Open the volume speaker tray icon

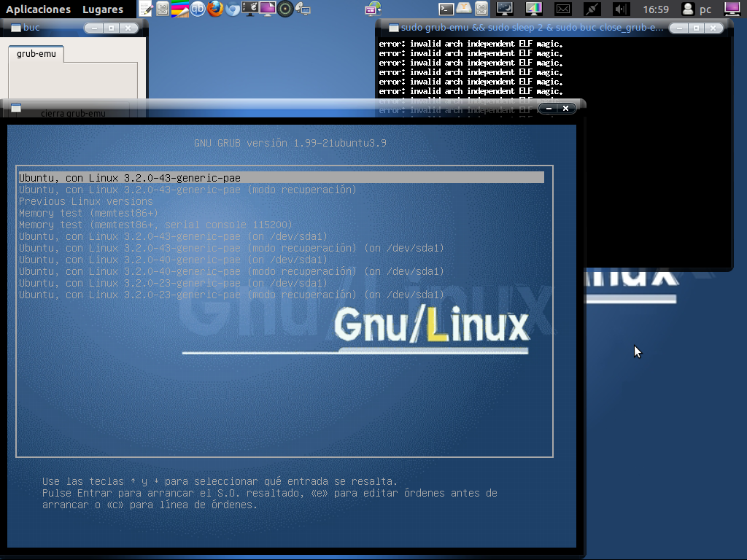tap(621, 9)
